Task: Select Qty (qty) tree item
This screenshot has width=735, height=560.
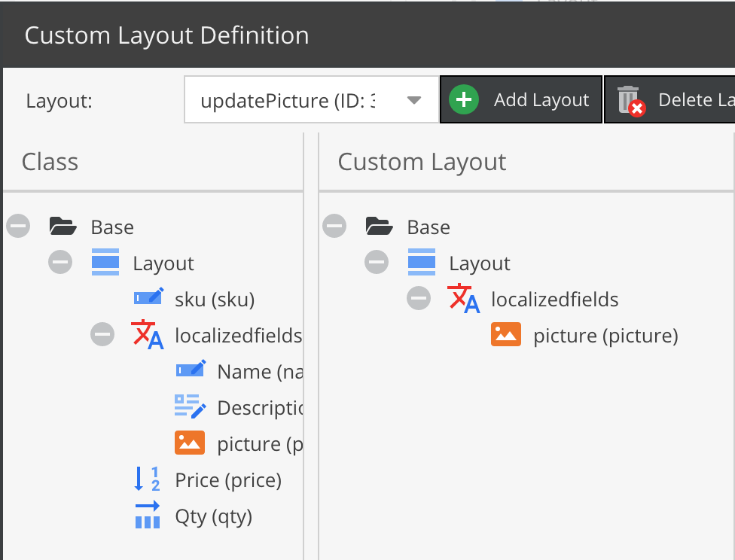Action: click(213, 516)
